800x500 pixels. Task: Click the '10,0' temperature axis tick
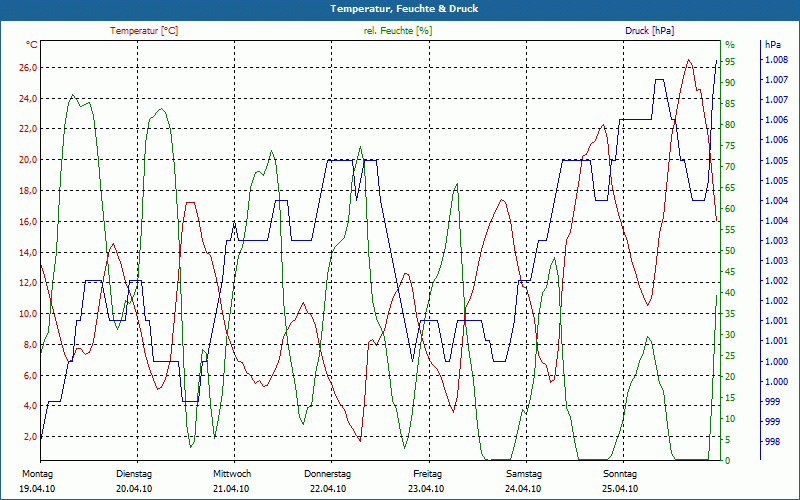coord(28,314)
